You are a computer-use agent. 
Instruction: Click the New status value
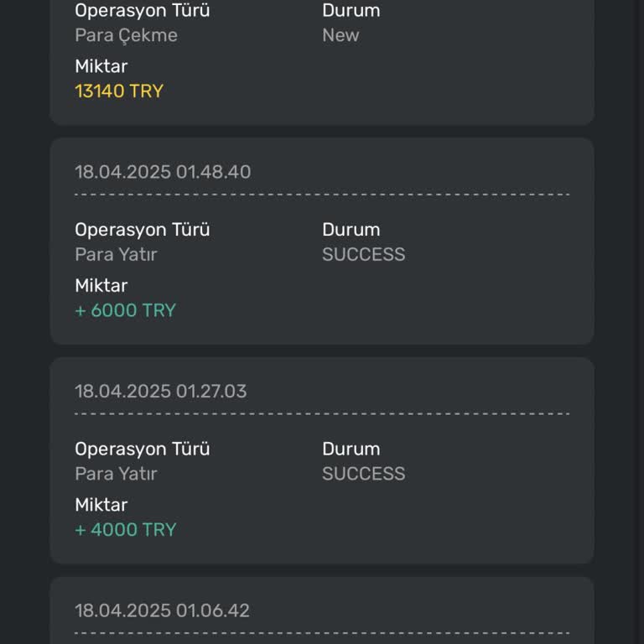340,35
